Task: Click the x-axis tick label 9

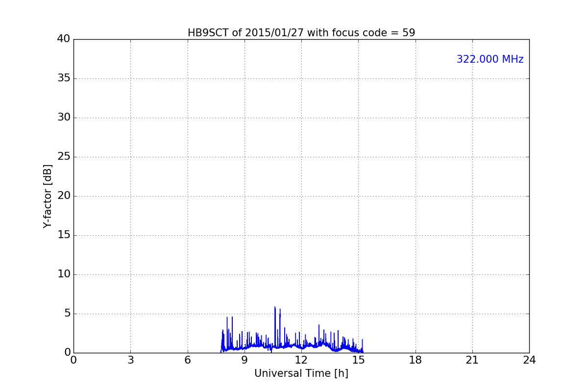Action: (245, 360)
